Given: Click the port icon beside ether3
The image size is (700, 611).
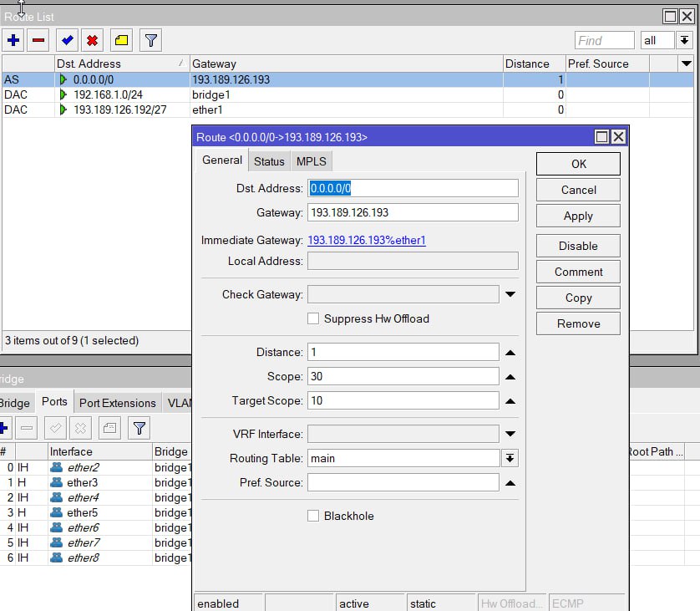Looking at the screenshot, I should tap(56, 482).
